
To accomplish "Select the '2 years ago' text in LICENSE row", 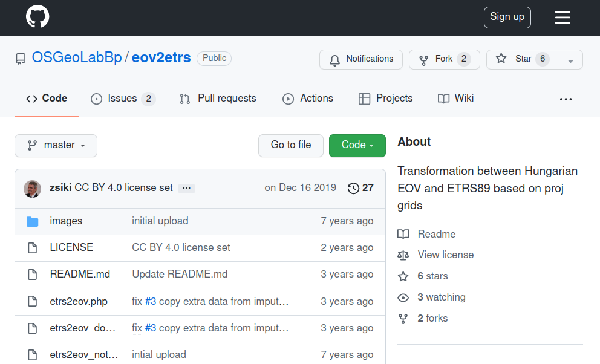I will [x=347, y=247].
